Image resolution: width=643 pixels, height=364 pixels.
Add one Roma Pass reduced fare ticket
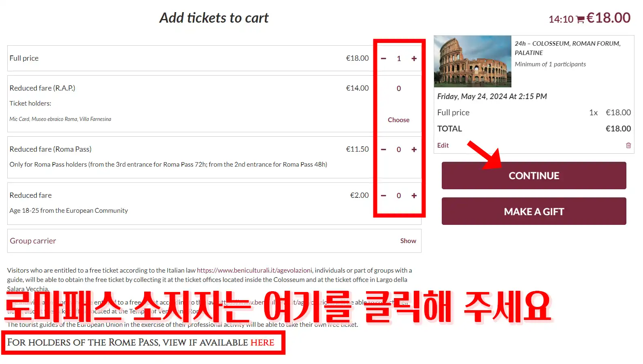coord(414,150)
